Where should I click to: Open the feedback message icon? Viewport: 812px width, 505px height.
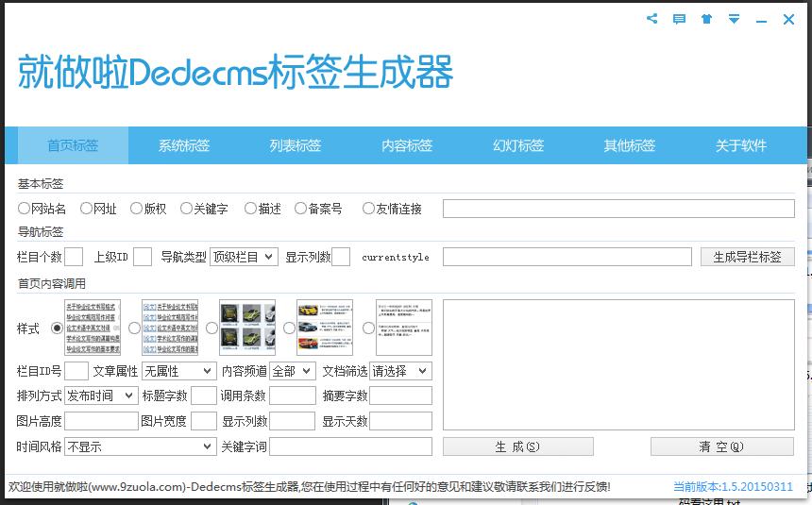[x=679, y=19]
